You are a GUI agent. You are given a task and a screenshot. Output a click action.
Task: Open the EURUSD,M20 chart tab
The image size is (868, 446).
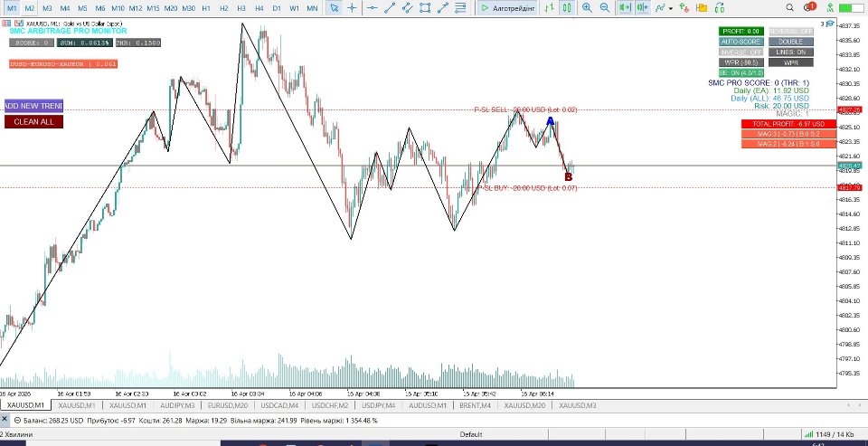pos(228,405)
